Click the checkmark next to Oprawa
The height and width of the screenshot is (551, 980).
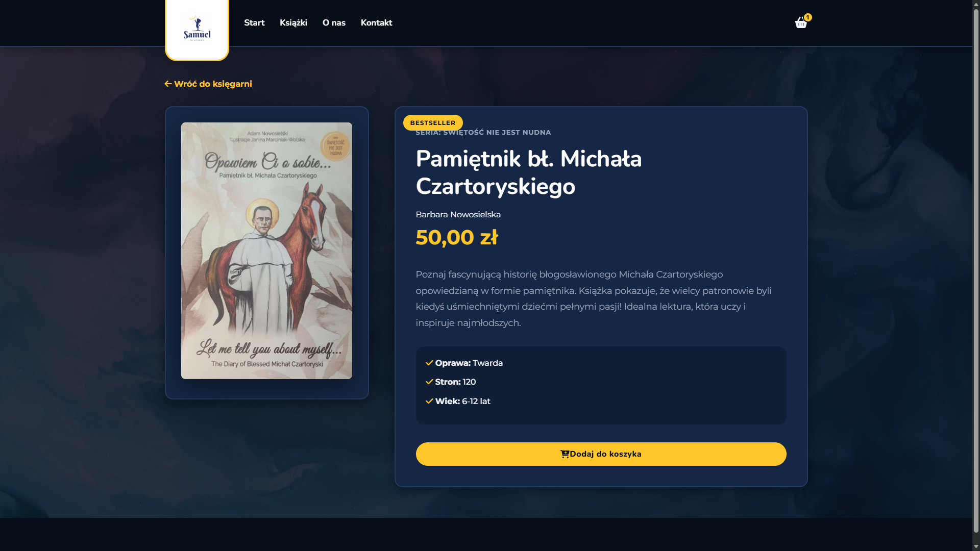pyautogui.click(x=429, y=363)
